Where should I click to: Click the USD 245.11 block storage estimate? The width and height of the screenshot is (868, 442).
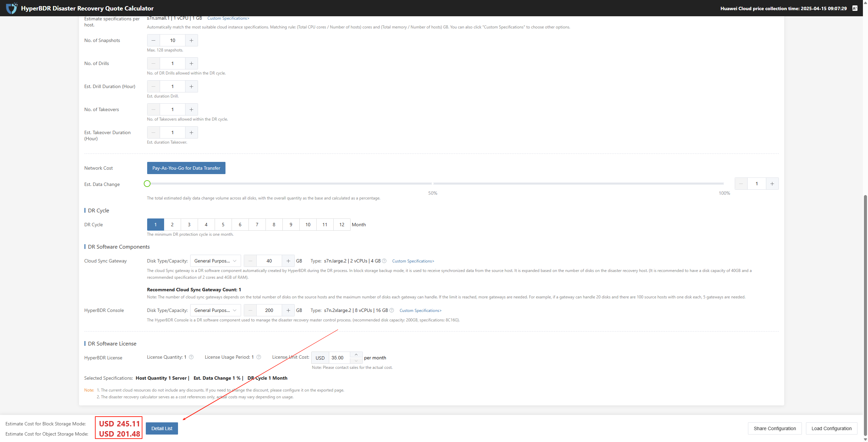[119, 424]
